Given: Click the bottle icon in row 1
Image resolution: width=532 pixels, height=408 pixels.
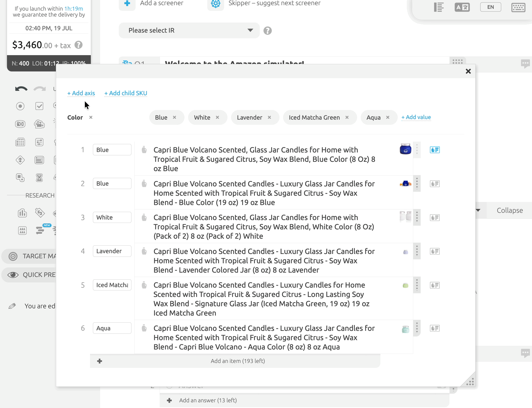Looking at the screenshot, I should [144, 150].
